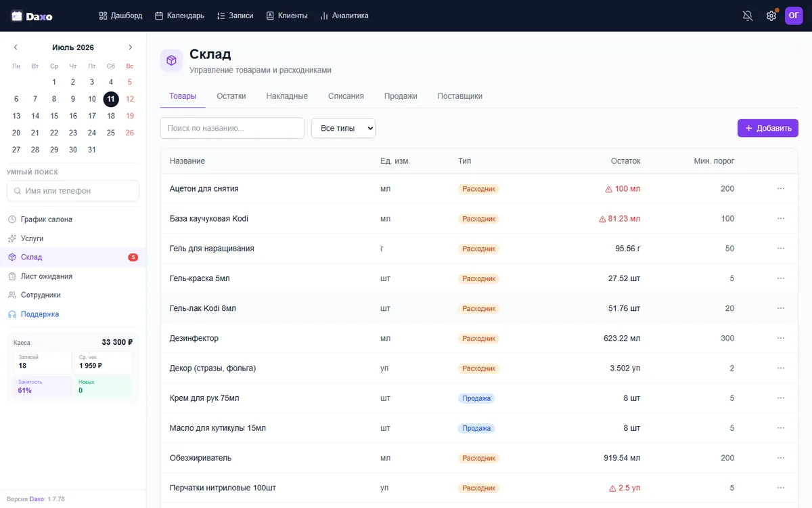Open row options for Гель-лак Kodi 8мл
Image resolution: width=812 pixels, height=508 pixels.
click(x=781, y=308)
